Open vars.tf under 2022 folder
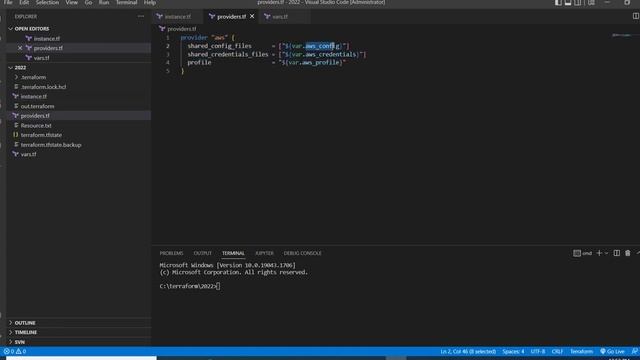This screenshot has width=640, height=360. tap(28, 154)
